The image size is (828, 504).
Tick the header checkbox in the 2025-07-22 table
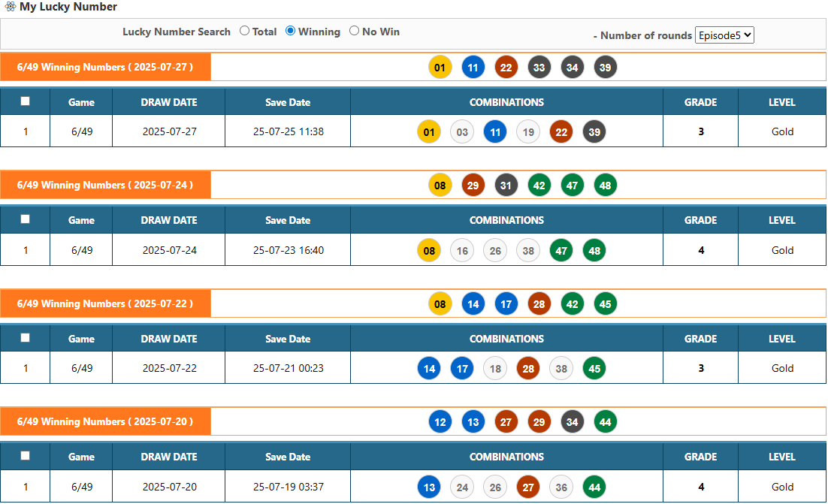click(26, 338)
